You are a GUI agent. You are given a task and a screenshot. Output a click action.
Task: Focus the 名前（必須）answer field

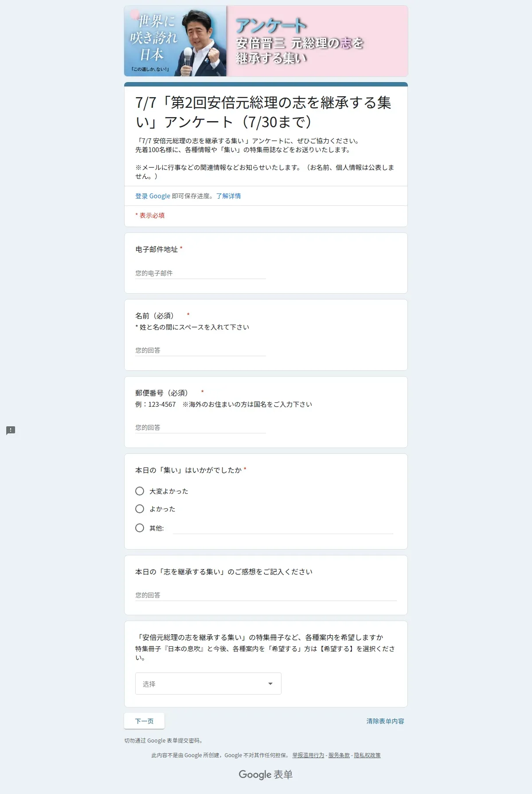click(x=200, y=350)
